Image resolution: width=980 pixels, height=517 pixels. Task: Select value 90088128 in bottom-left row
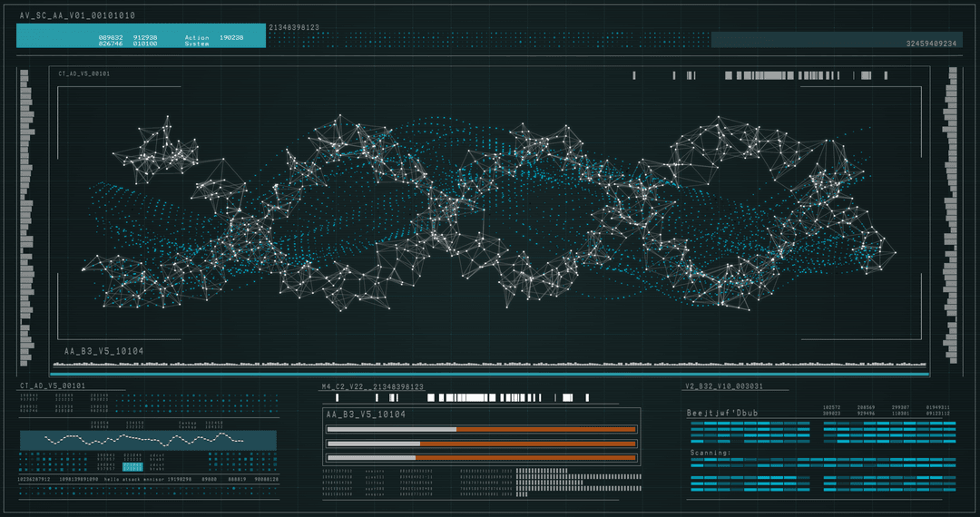[x=266, y=480]
